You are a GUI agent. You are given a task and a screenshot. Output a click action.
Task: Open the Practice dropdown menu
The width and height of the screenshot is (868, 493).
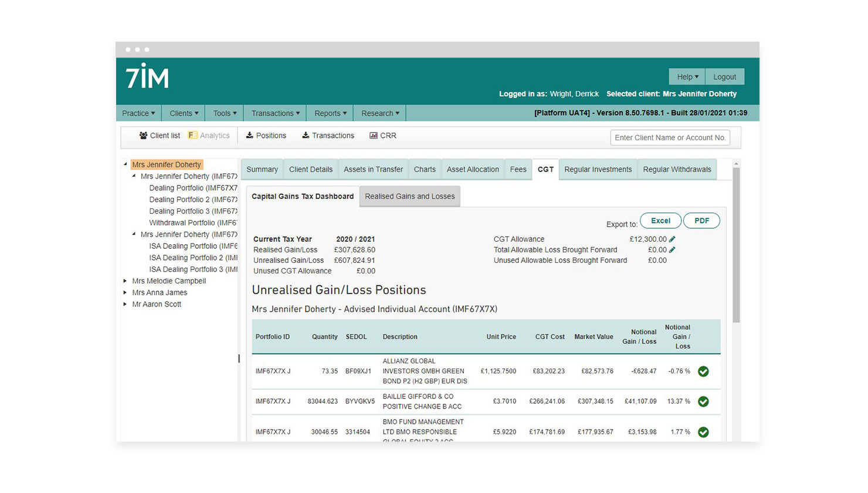(138, 113)
